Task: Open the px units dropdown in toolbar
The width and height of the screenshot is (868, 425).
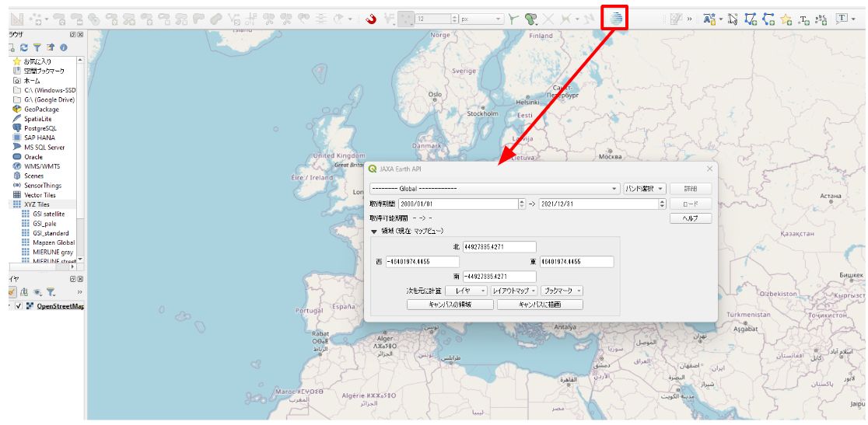Action: pos(481,19)
